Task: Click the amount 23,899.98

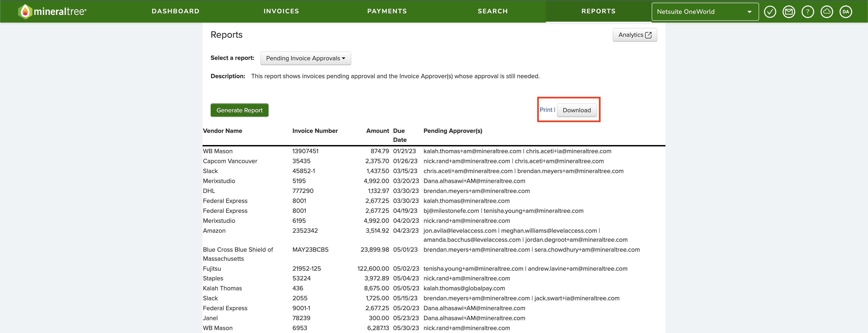Action: 375,249
